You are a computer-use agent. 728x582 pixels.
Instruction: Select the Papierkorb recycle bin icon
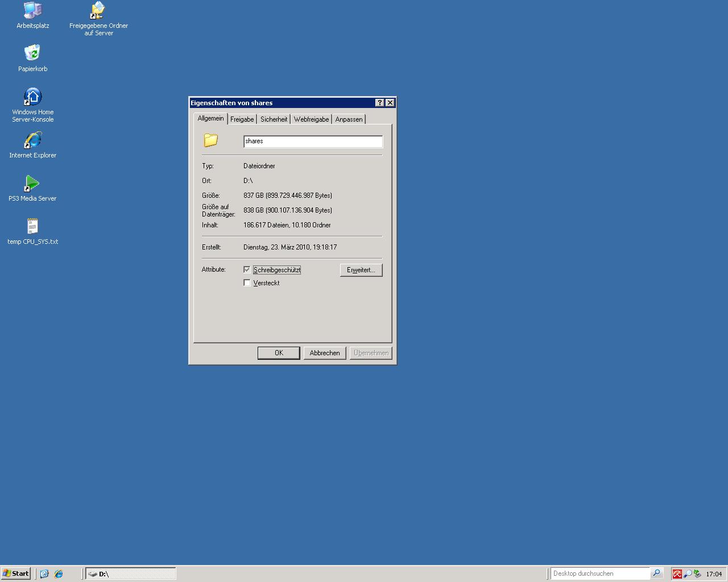32,54
